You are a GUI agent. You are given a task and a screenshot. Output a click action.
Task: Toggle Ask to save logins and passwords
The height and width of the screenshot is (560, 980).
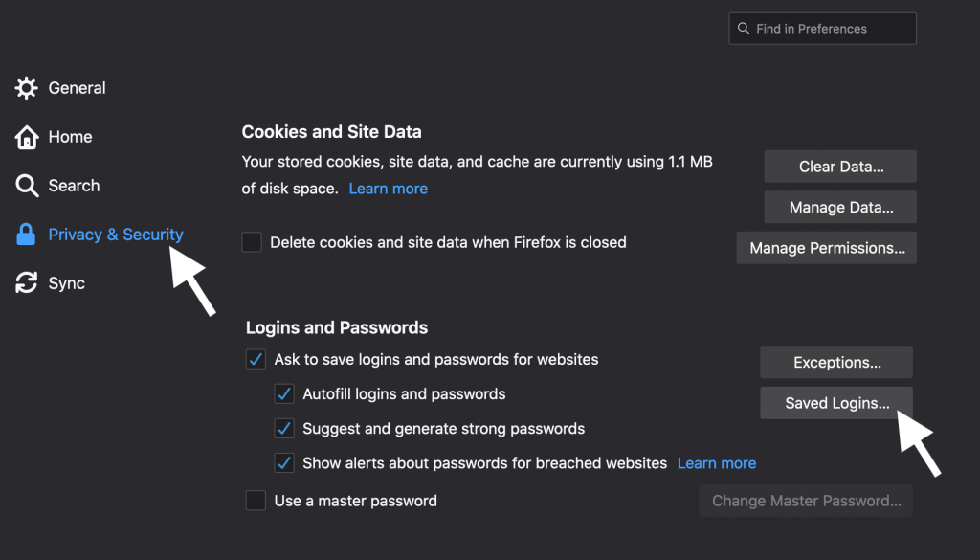256,359
